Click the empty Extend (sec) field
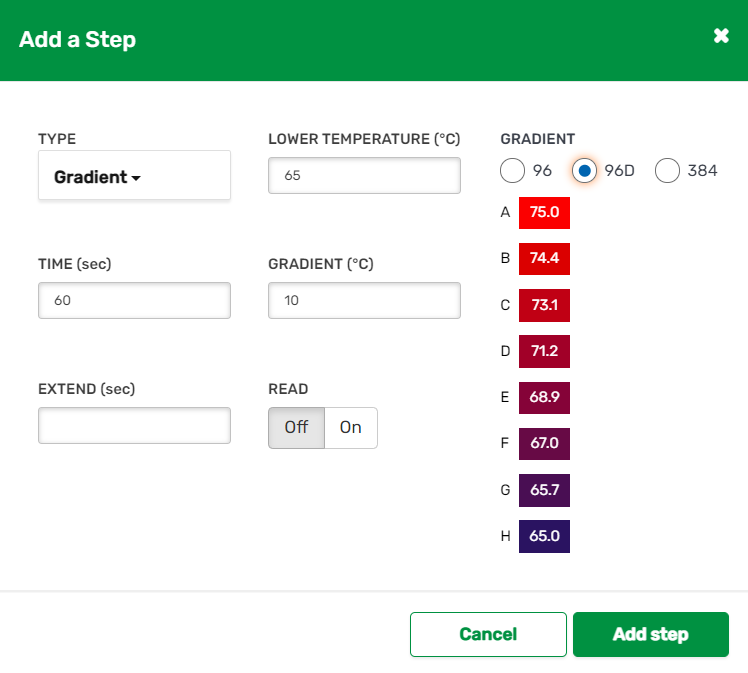Image resolution: width=748 pixels, height=673 pixels. [134, 425]
